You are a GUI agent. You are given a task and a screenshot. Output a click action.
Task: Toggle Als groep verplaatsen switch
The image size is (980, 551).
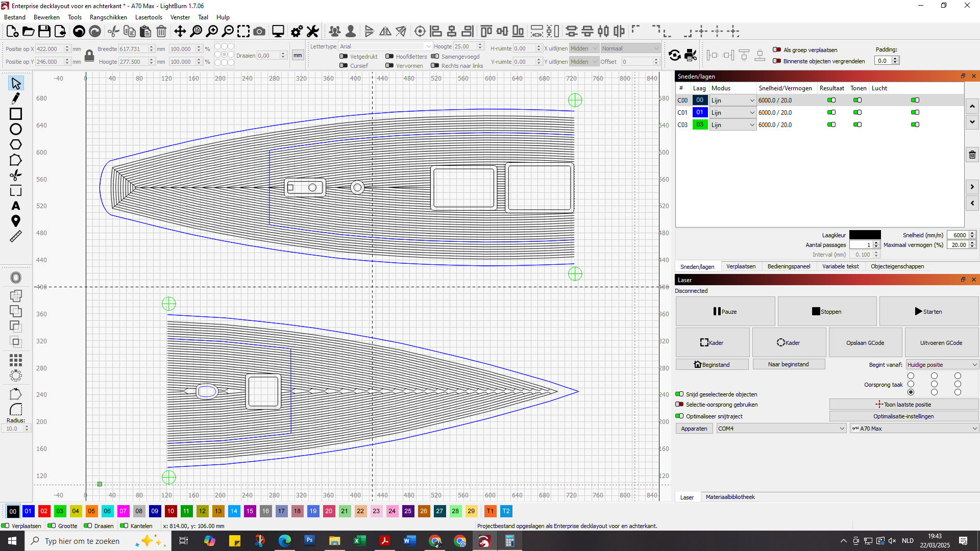click(x=777, y=50)
